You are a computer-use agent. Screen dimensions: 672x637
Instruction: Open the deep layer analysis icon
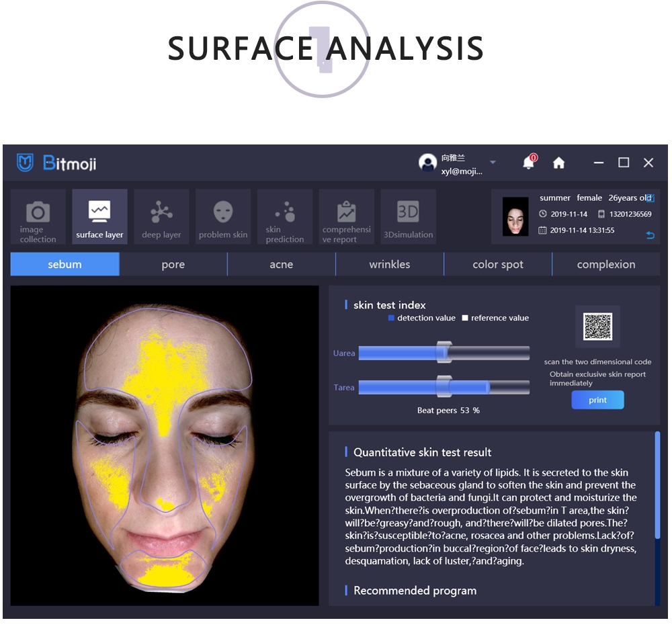pos(161,212)
